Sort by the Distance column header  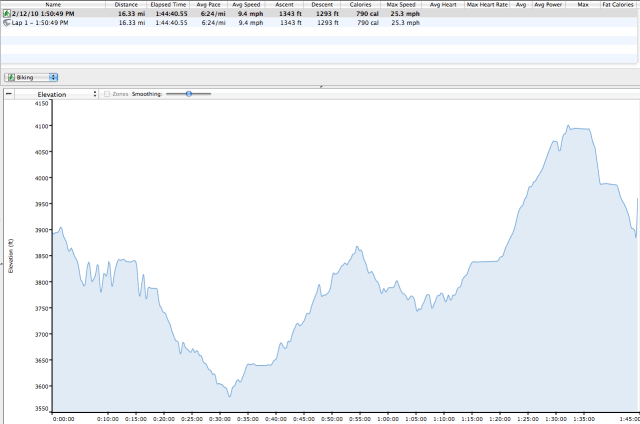(125, 4)
